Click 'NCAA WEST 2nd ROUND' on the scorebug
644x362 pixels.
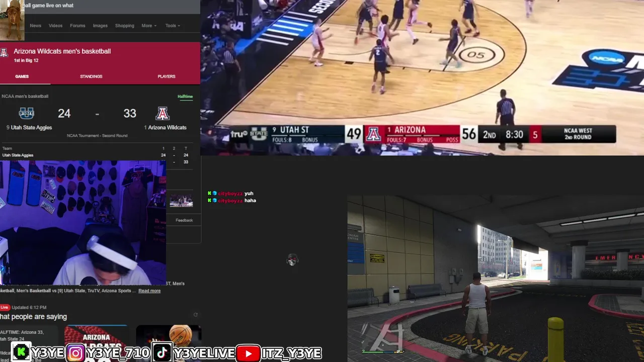click(578, 134)
